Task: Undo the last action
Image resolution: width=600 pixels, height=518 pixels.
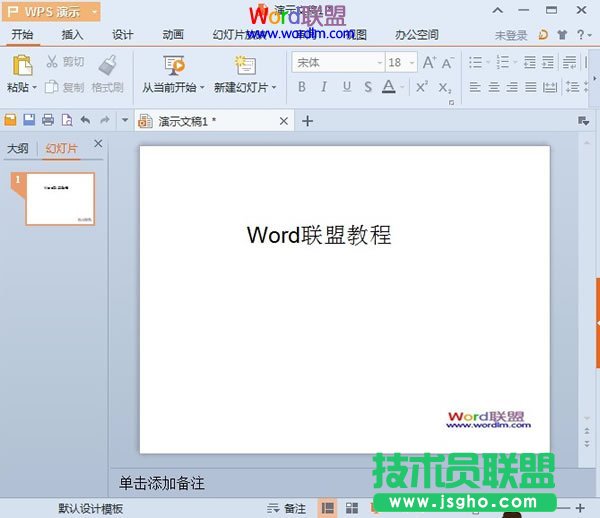Action: (x=85, y=120)
